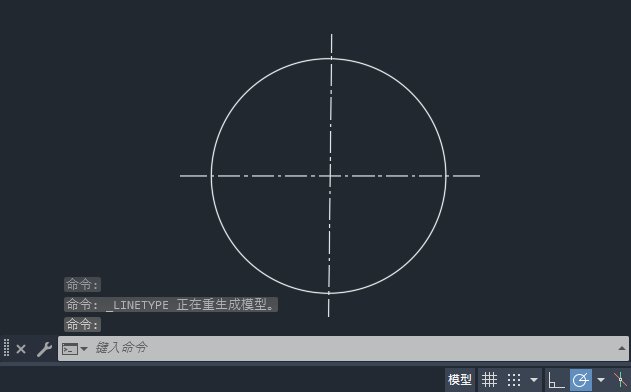This screenshot has width=631, height=392.
Task: Open snap mode settings dropdown arrow
Action: tap(534, 380)
